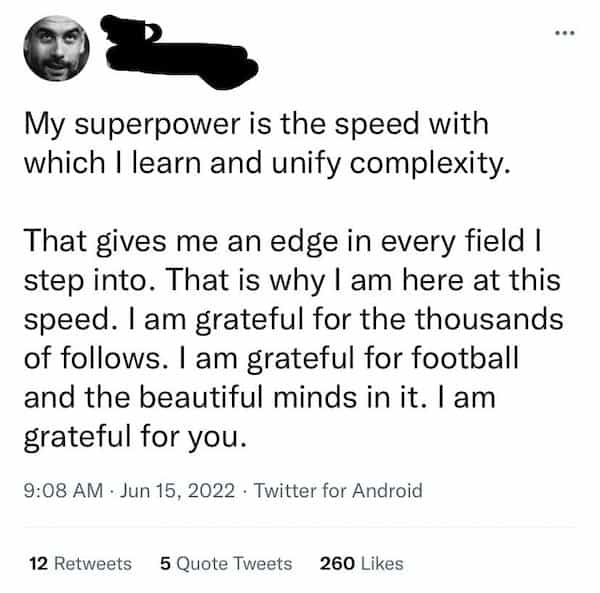View the 5 Quote Tweets
600x593 pixels.
point(226,563)
